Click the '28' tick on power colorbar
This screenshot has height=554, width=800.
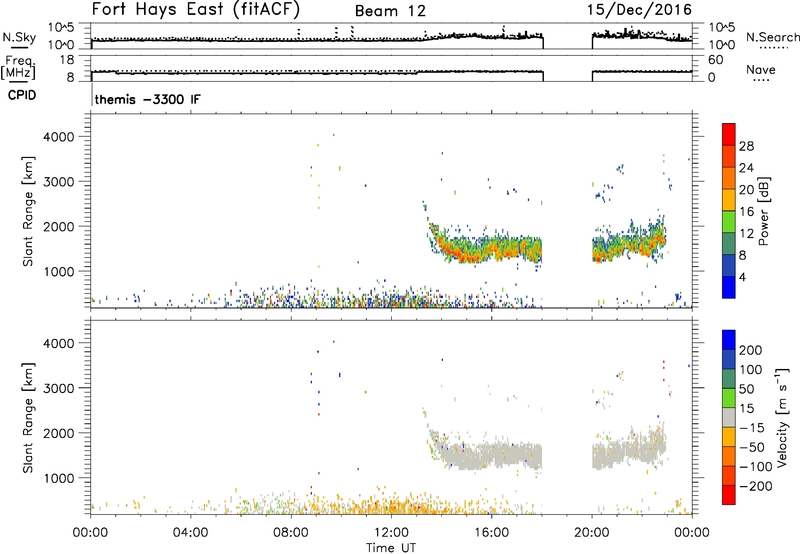click(746, 146)
